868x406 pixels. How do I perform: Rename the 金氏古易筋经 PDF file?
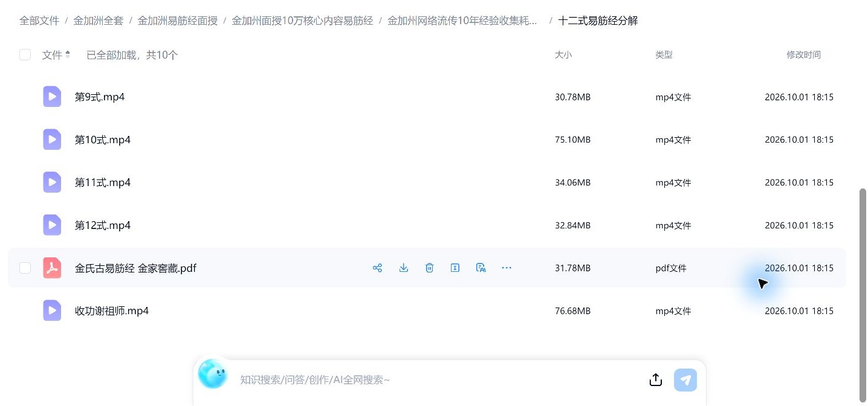tap(455, 268)
